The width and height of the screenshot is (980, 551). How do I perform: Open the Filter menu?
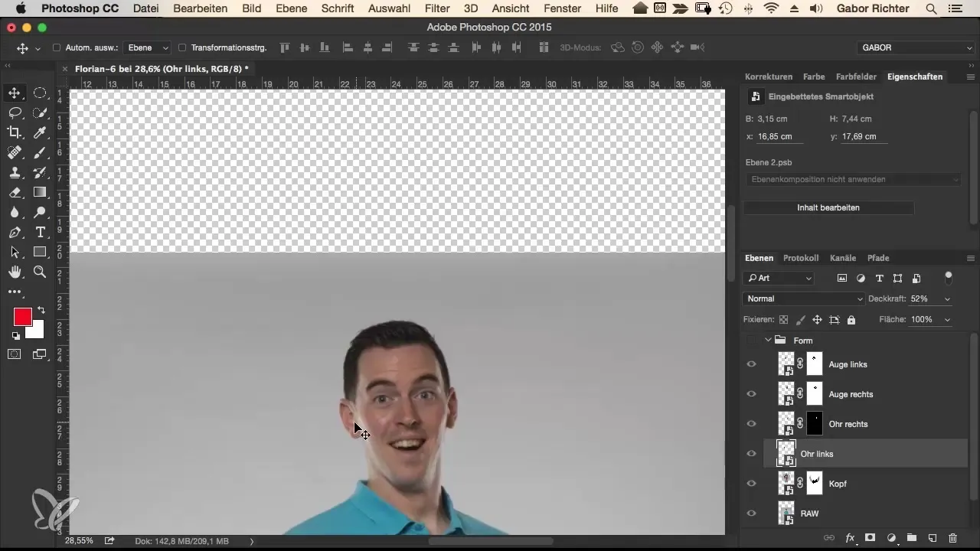point(437,8)
